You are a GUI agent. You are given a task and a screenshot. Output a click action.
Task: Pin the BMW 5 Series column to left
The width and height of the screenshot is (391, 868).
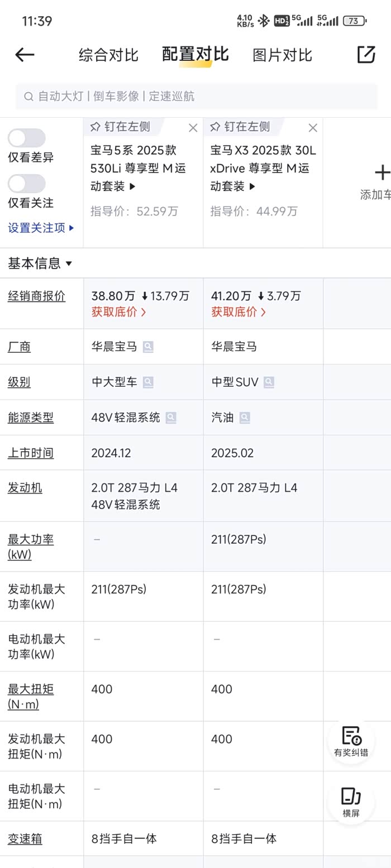click(121, 127)
